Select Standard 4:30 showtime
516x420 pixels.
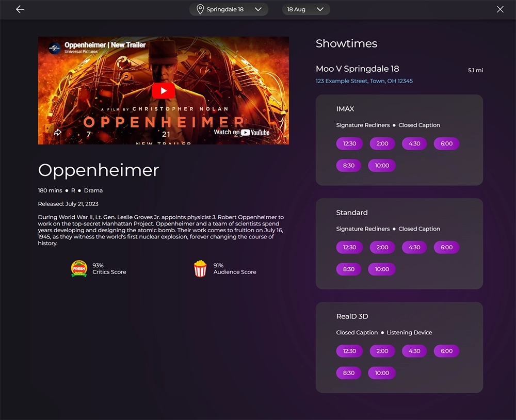point(414,247)
